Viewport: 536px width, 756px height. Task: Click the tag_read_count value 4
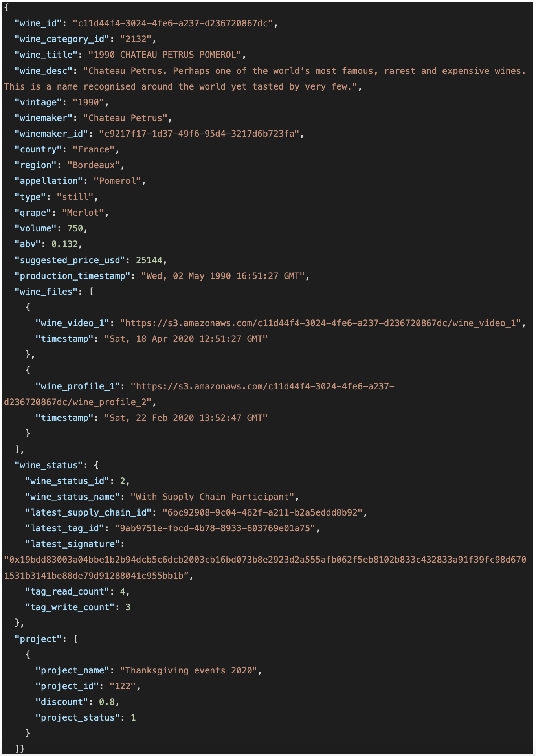click(123, 592)
